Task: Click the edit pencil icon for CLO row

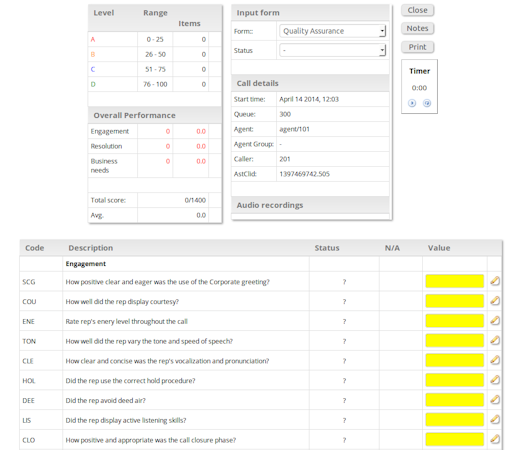Action: tap(495, 439)
